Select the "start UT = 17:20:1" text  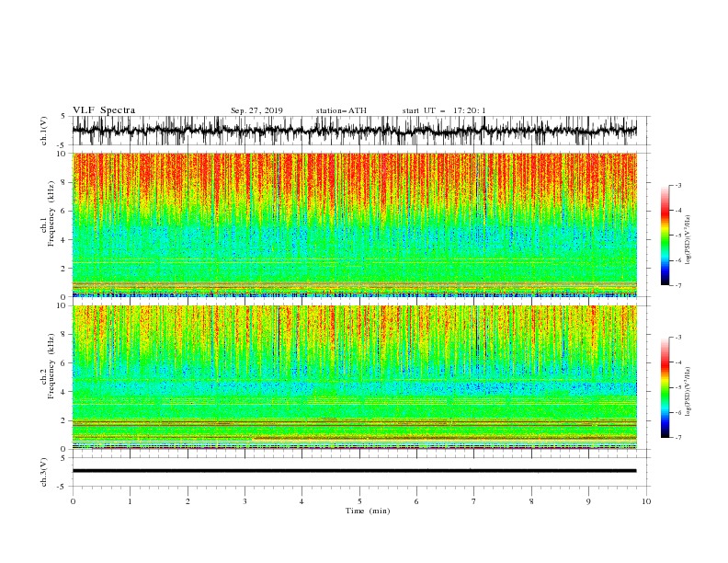pos(444,110)
